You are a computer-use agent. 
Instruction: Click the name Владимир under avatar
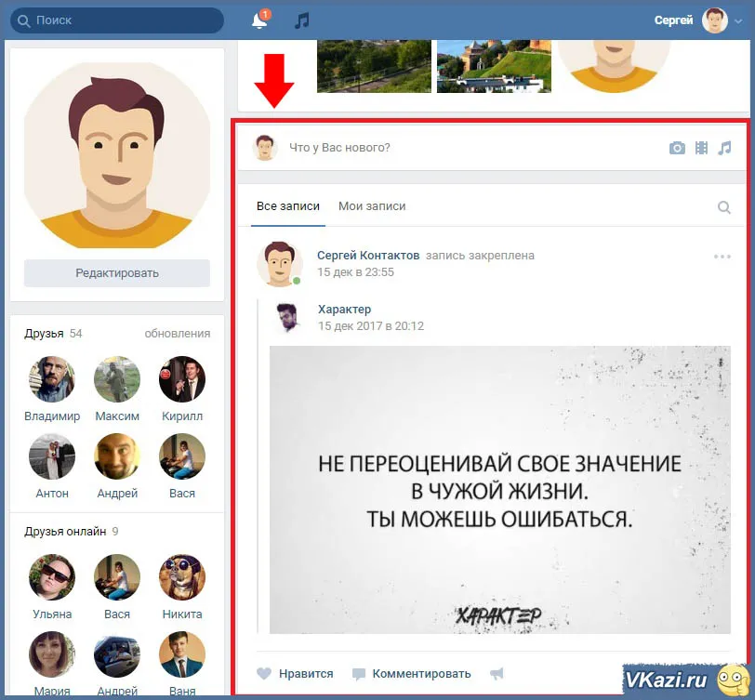click(x=52, y=416)
